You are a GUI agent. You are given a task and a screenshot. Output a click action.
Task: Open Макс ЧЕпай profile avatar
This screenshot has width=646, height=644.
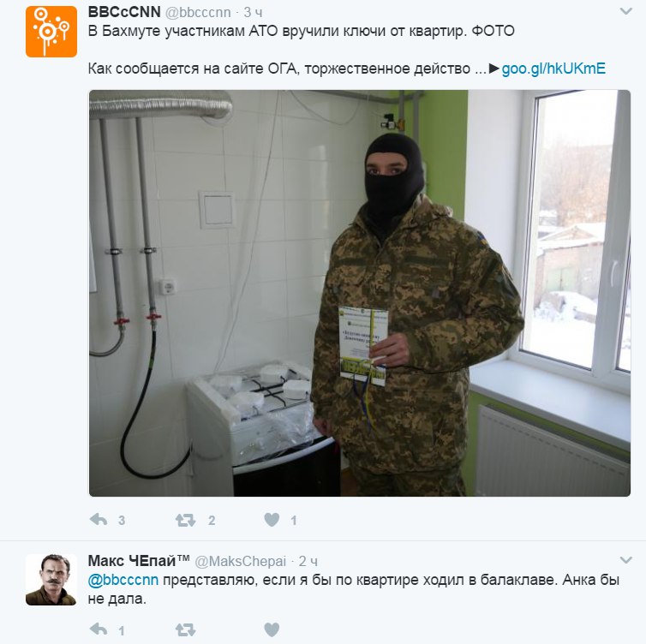[51, 580]
